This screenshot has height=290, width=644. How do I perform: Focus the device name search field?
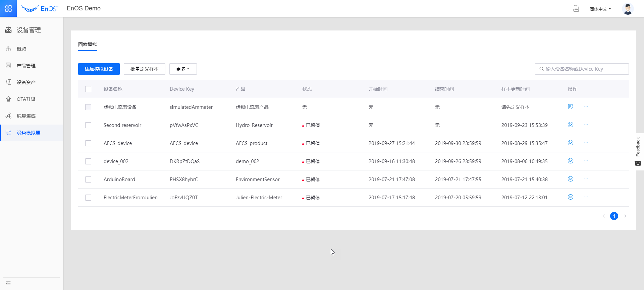[584, 69]
